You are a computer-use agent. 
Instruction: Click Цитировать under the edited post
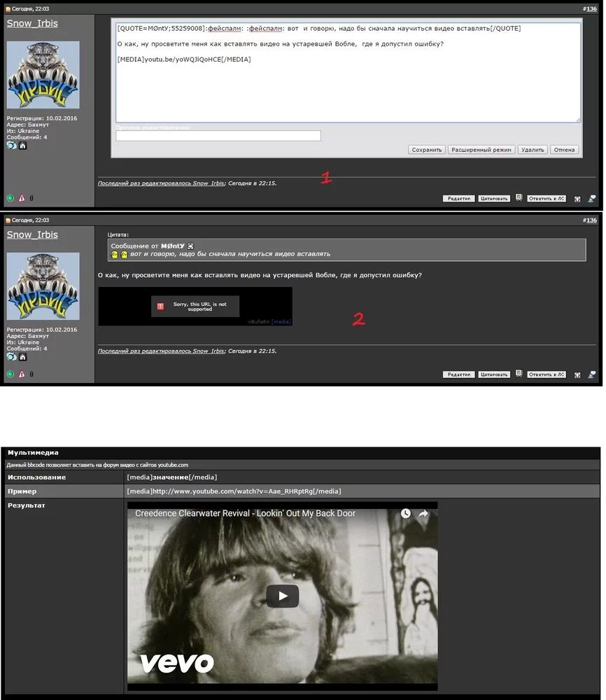tap(494, 199)
